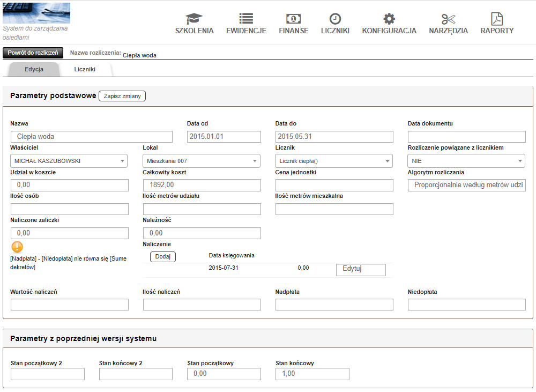This screenshot has height=392, width=536.
Task: Focus the Data od field
Action: [224, 137]
